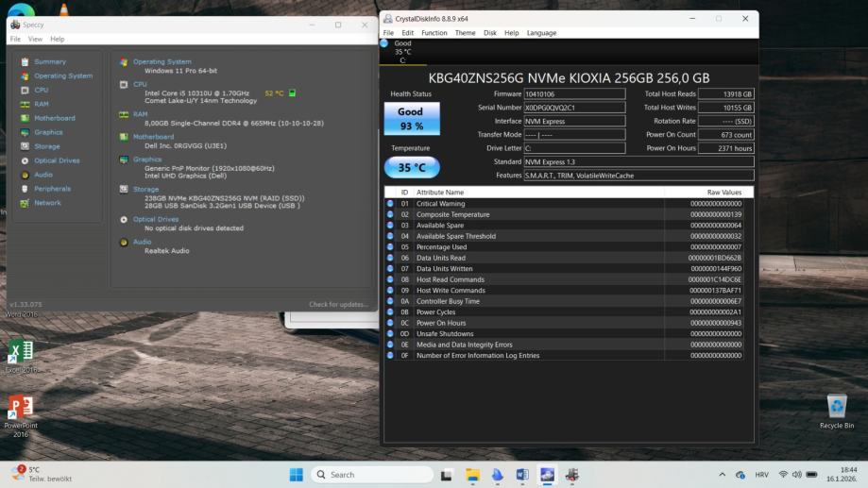Open CrystalDiskInfo Edit menu
Image resolution: width=868 pixels, height=488 pixels.
[x=407, y=33]
